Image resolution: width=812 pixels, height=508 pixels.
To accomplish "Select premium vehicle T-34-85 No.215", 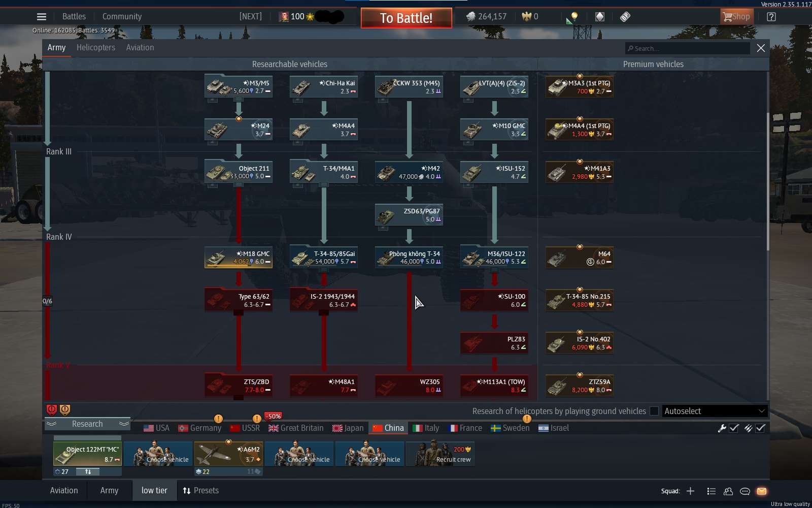I will pyautogui.click(x=580, y=300).
